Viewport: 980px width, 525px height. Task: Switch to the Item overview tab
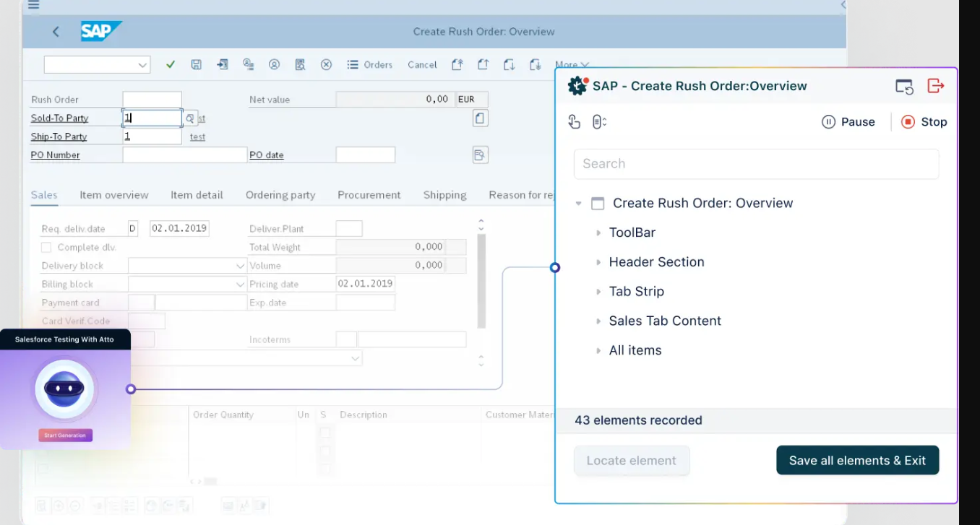(113, 195)
